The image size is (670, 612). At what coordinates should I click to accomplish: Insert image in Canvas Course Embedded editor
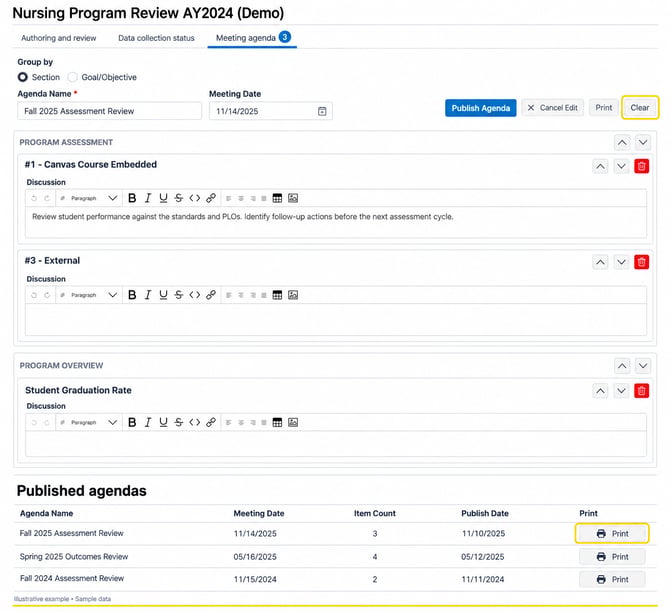[x=293, y=198]
